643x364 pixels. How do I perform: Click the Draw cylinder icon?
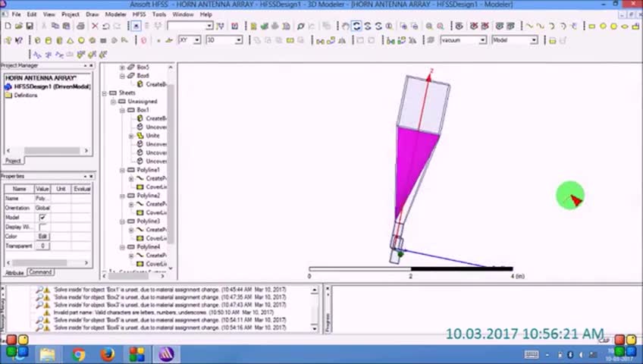(x=49, y=40)
